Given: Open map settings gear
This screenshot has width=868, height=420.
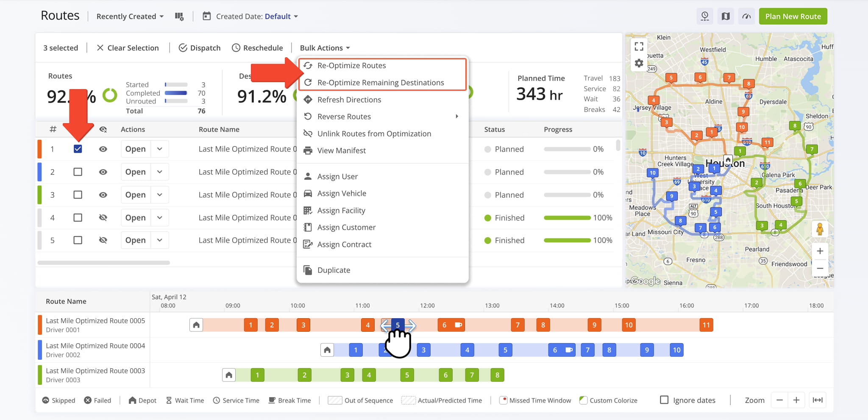Looking at the screenshot, I should [639, 64].
